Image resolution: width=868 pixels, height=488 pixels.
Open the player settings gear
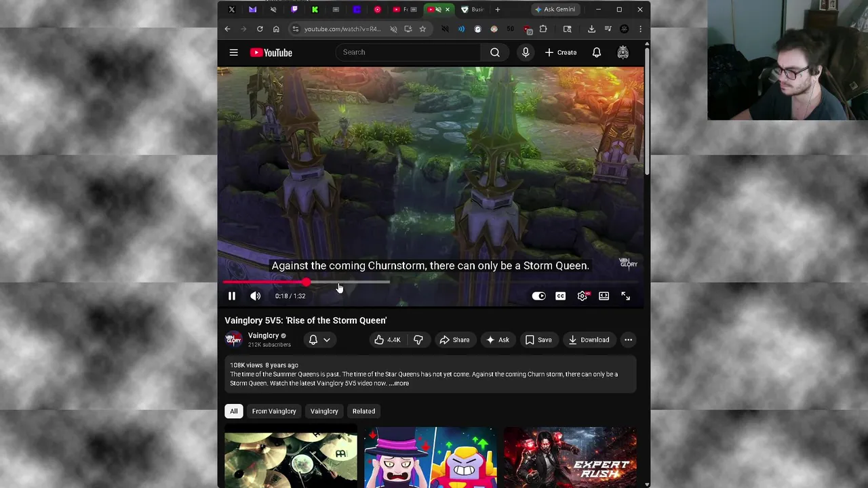coord(583,296)
